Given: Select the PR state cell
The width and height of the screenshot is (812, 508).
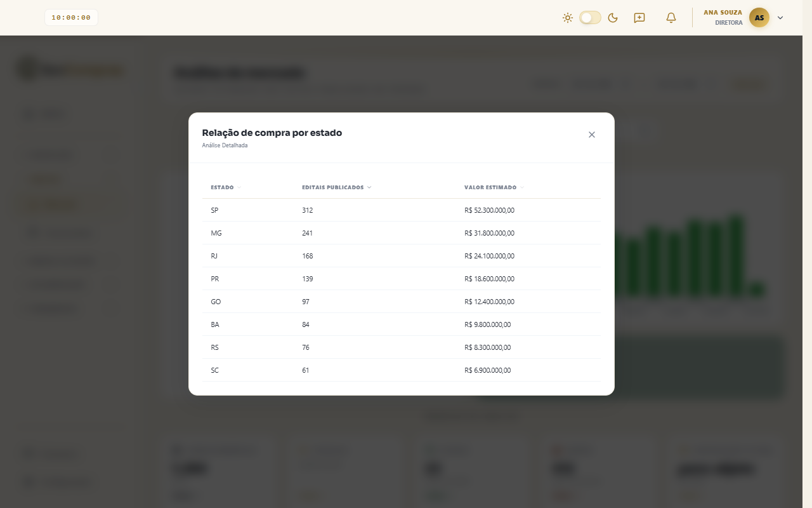Looking at the screenshot, I should (215, 279).
